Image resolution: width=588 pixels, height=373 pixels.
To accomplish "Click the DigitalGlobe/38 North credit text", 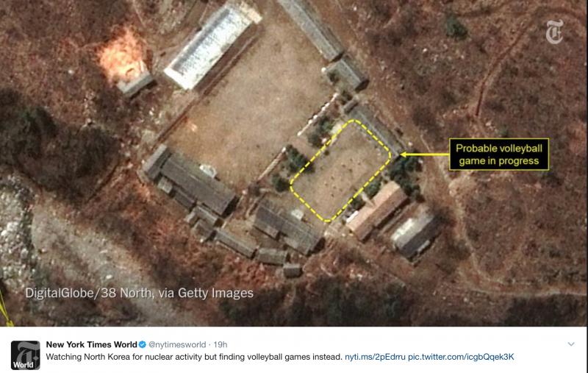I will click(139, 293).
